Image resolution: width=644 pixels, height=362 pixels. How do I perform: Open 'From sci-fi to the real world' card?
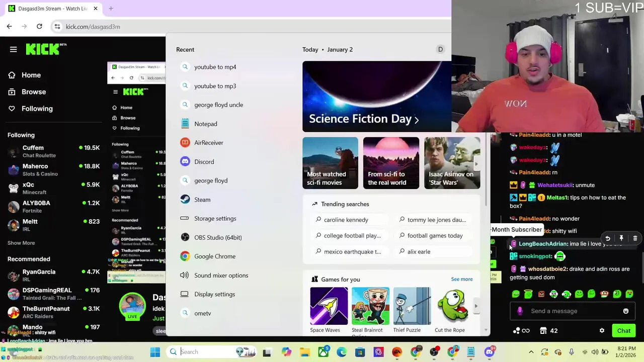pyautogui.click(x=391, y=163)
